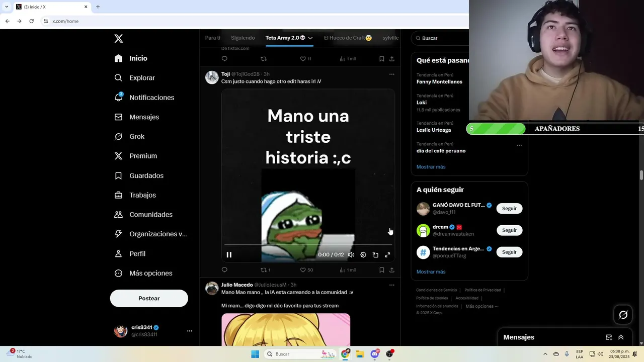View analytics of Toji's post
The width and height of the screenshot is (644, 362).
pos(347,270)
